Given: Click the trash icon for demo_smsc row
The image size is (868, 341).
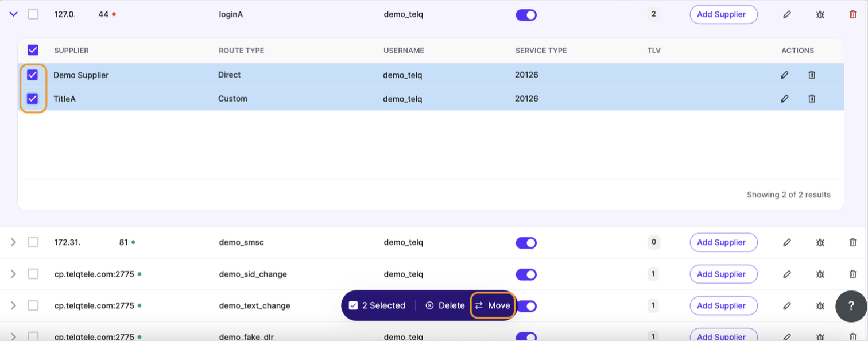Looking at the screenshot, I should tap(852, 242).
